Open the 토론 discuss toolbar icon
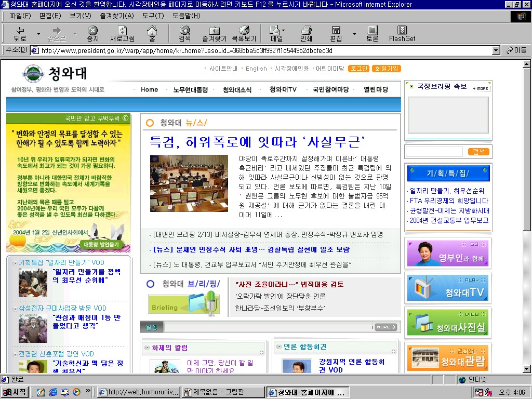 pos(372,34)
